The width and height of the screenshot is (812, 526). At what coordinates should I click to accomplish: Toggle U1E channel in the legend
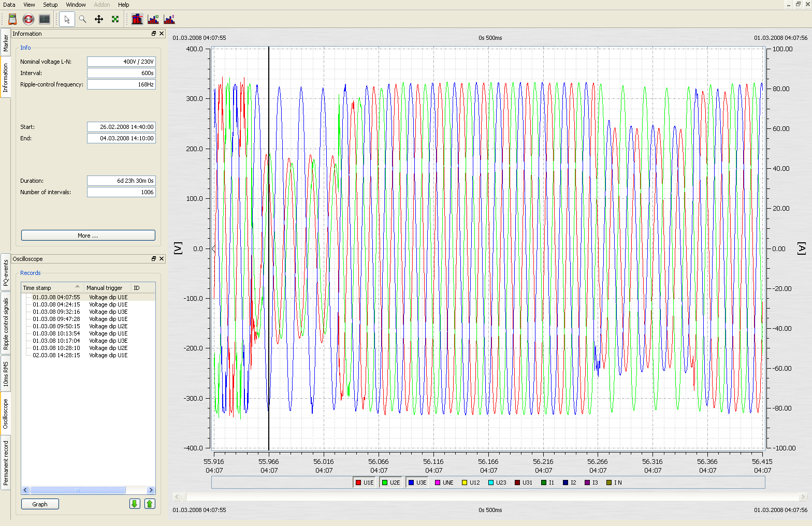point(365,483)
